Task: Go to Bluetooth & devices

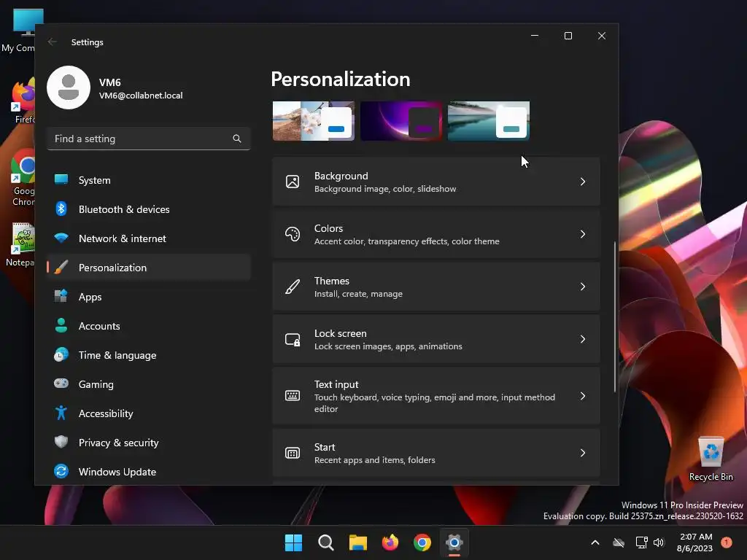Action: (x=149, y=209)
